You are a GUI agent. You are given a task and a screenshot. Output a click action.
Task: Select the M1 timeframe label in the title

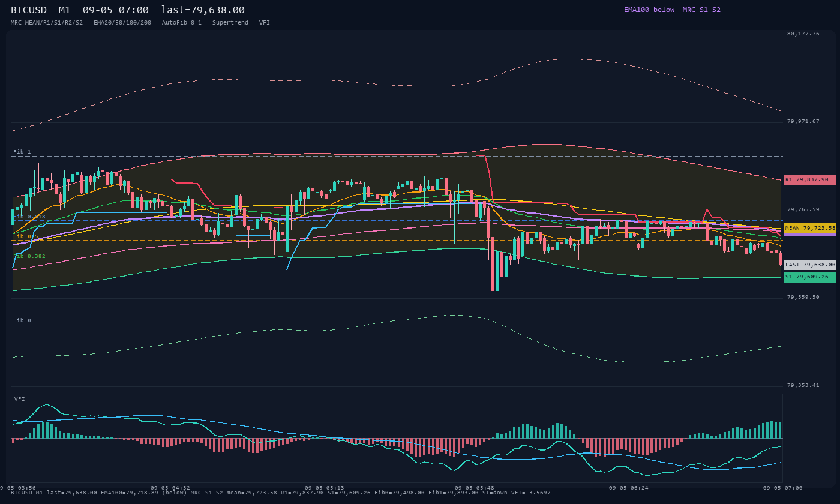65,10
